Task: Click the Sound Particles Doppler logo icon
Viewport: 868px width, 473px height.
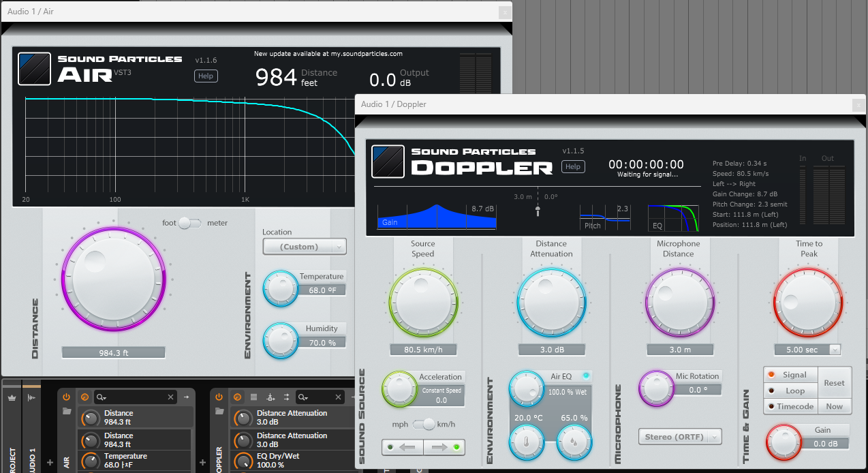Action: (x=388, y=162)
